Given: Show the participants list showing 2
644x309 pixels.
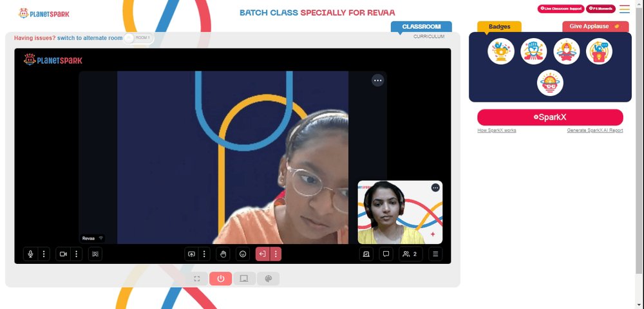Looking at the screenshot, I should 411,254.
